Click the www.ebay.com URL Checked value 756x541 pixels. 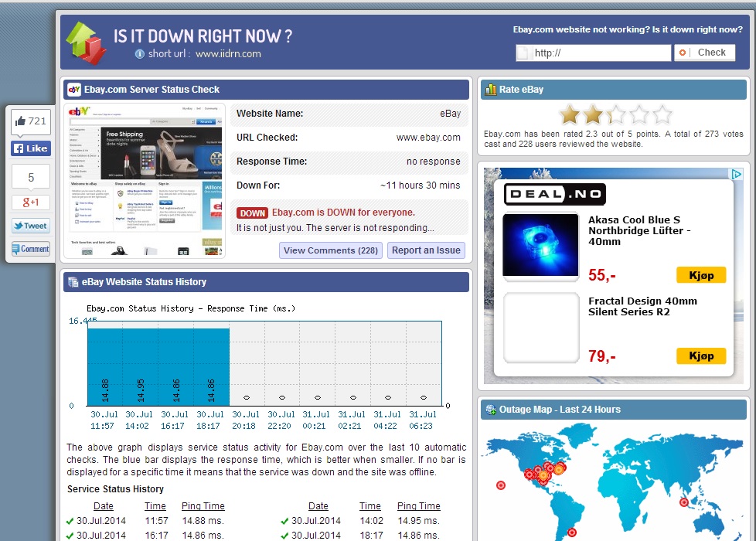point(428,138)
